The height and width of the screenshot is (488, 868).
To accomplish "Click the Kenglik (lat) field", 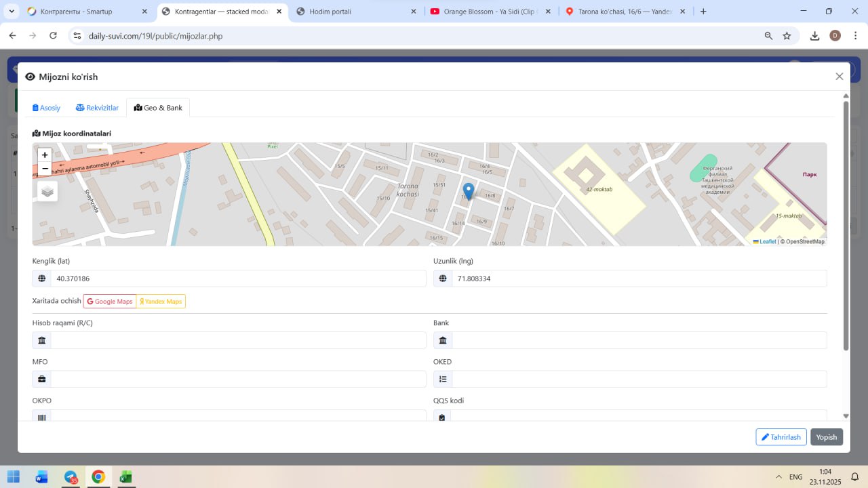I will click(x=237, y=279).
